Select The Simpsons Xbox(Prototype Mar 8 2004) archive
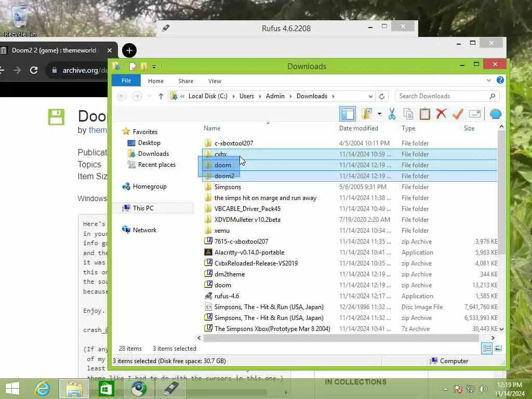This screenshot has height=399, width=532. coord(272,329)
